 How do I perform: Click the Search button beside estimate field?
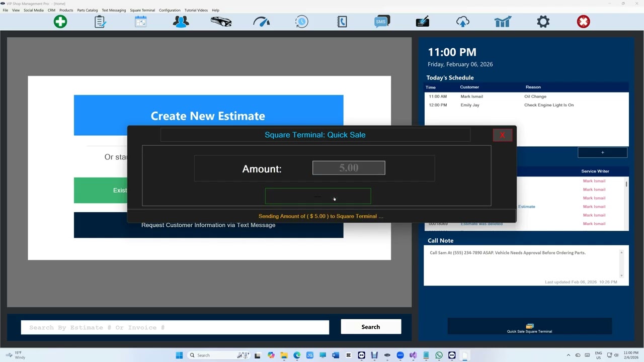coord(371,327)
